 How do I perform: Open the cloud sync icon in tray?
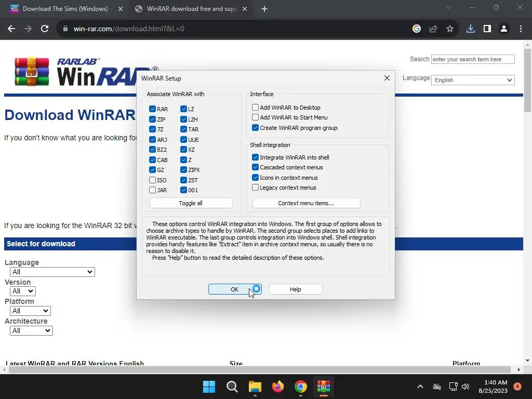(437, 387)
